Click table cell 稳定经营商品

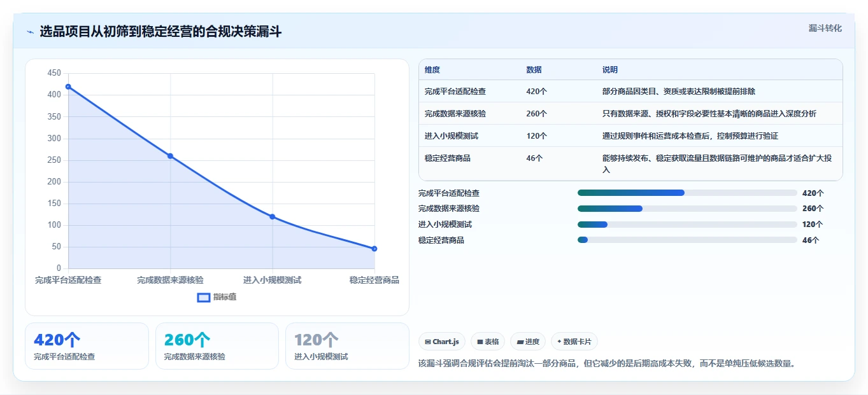(448, 158)
